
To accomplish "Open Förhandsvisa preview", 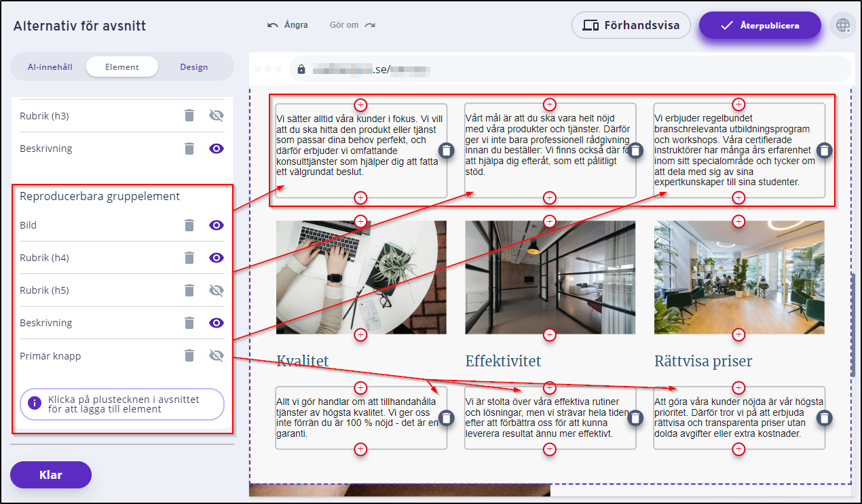I will pyautogui.click(x=631, y=25).
